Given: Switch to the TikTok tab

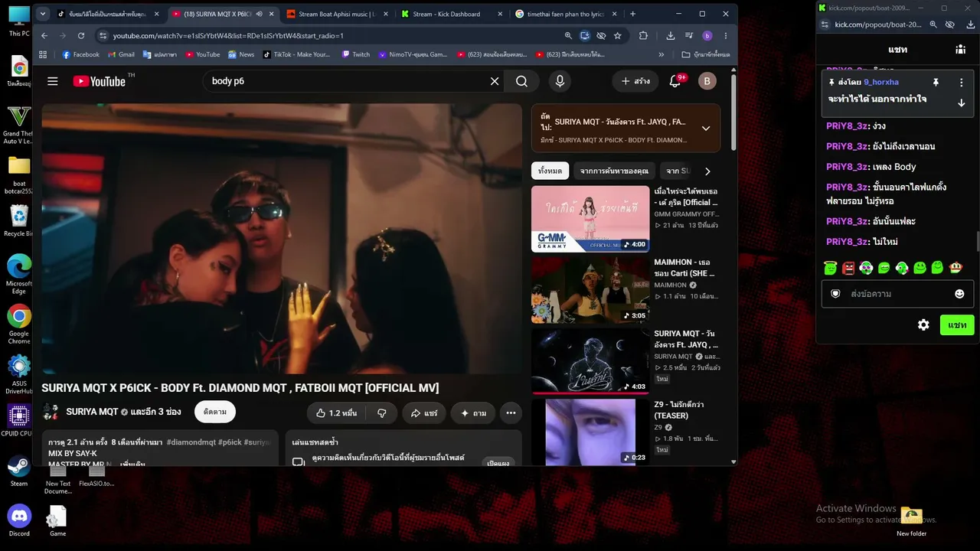Looking at the screenshot, I should coord(109,14).
